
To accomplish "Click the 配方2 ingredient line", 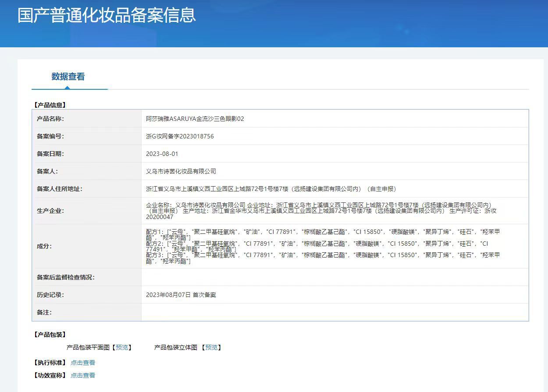I will click(317, 246).
